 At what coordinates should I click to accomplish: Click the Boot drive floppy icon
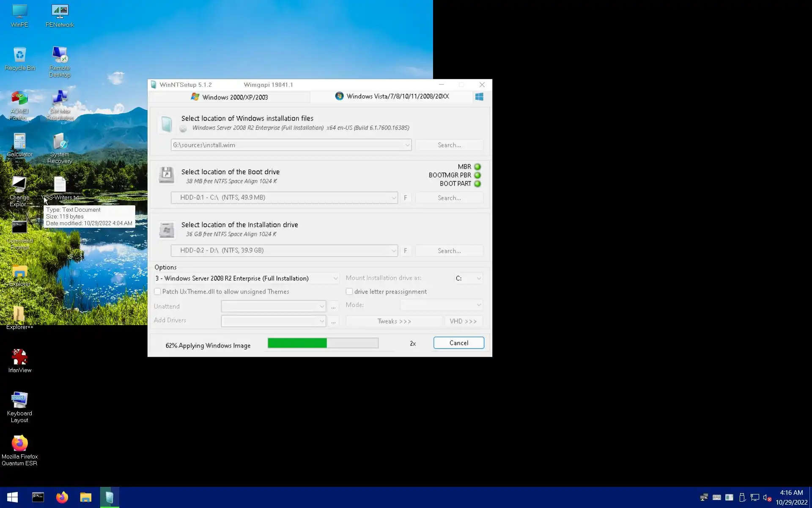(166, 175)
